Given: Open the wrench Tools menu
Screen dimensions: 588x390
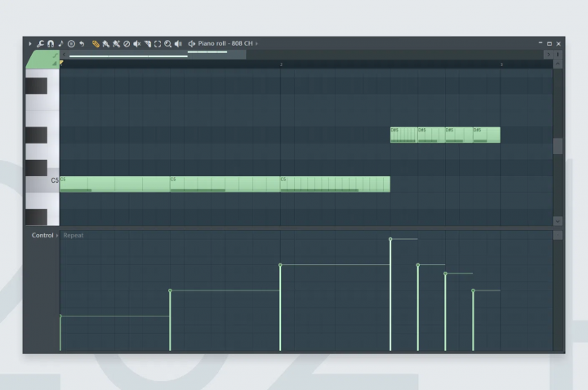Looking at the screenshot, I should click(40, 44).
